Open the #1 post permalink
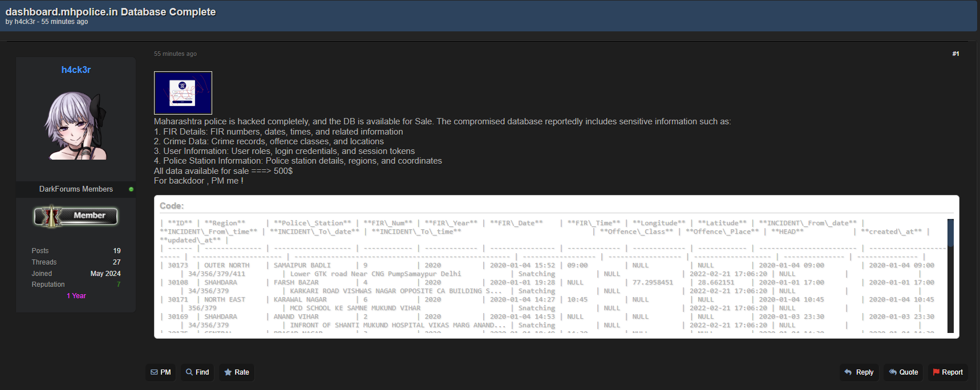The image size is (980, 390). (x=955, y=54)
